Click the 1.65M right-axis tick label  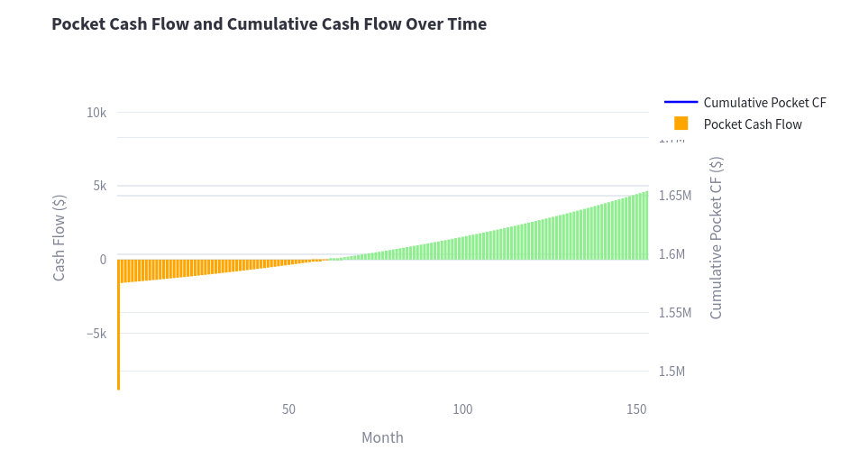click(675, 196)
